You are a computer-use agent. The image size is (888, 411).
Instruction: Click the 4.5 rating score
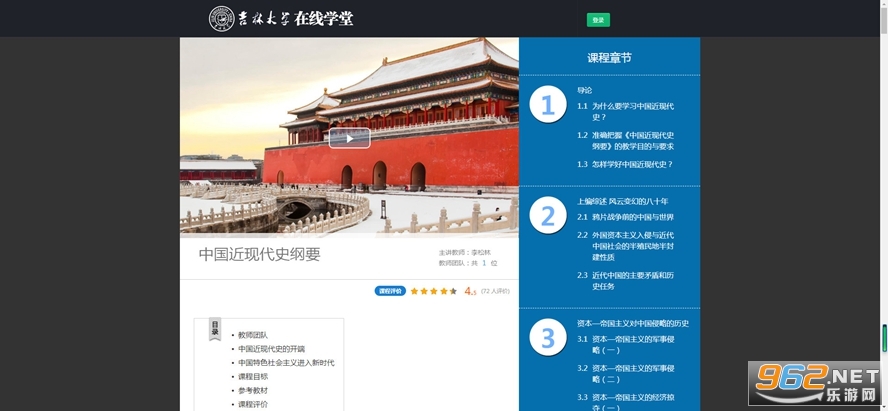471,291
